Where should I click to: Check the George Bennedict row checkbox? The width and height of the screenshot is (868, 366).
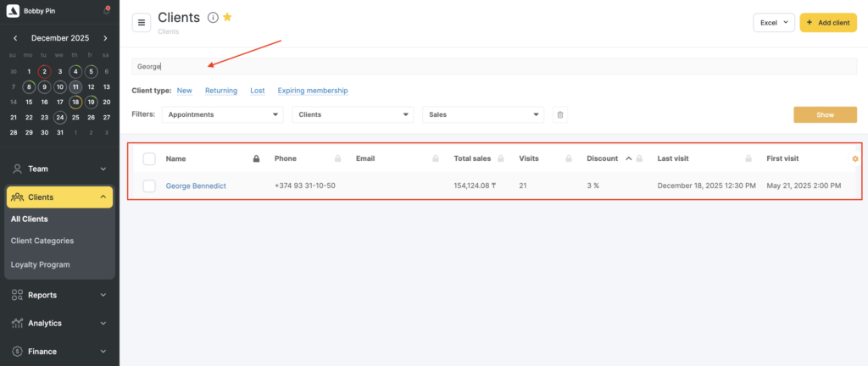click(149, 186)
